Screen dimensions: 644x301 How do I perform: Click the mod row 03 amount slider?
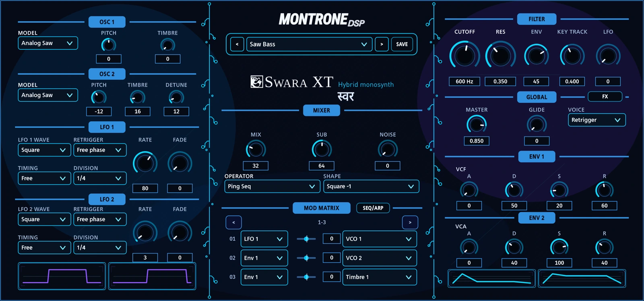pyautogui.click(x=306, y=277)
